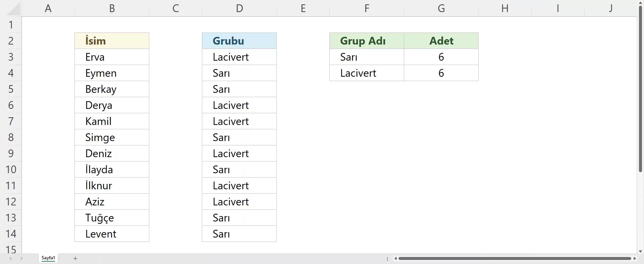Select the cell containing Tuğçe
The width and height of the screenshot is (644, 264).
coord(112,218)
